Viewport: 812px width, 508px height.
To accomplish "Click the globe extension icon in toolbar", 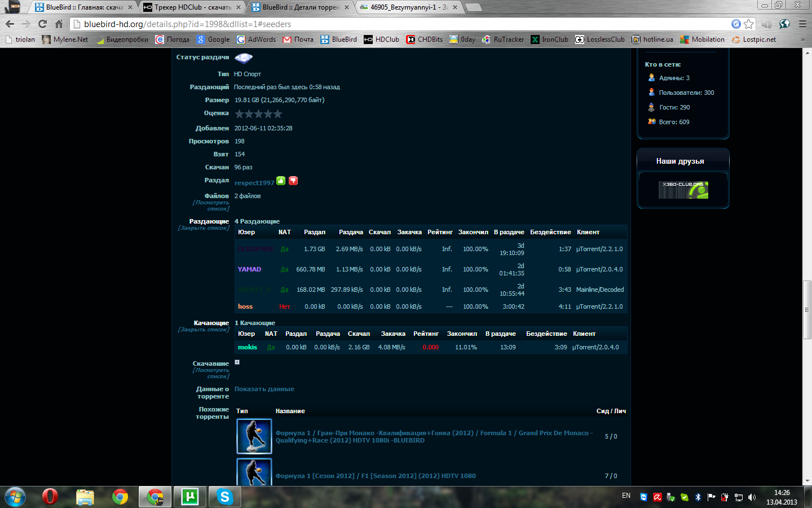I will [784, 24].
